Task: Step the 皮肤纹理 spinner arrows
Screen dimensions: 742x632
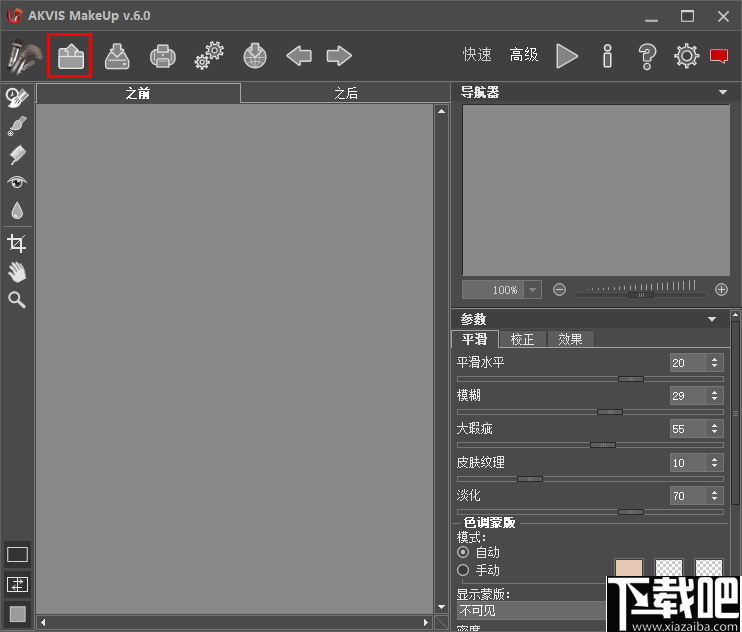Action: tap(715, 463)
